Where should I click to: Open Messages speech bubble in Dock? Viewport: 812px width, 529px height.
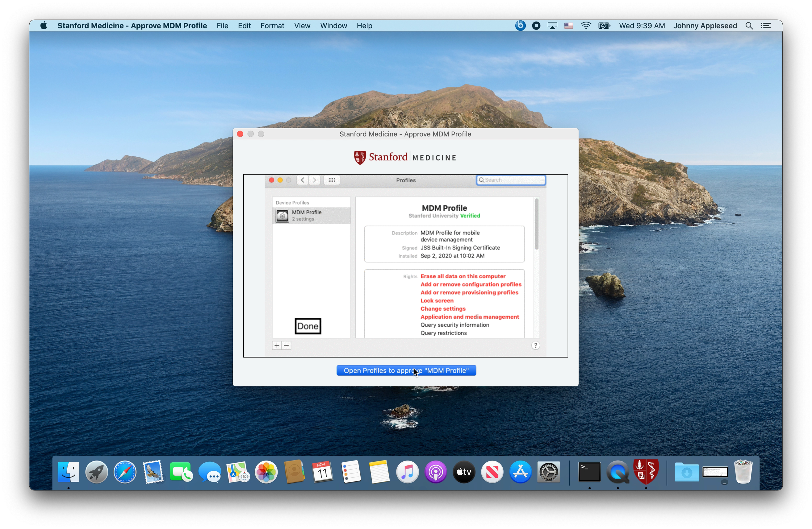tap(209, 472)
